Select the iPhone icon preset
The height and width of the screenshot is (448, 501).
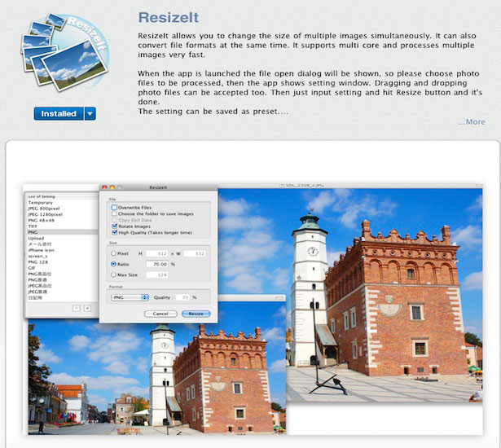tap(61, 250)
